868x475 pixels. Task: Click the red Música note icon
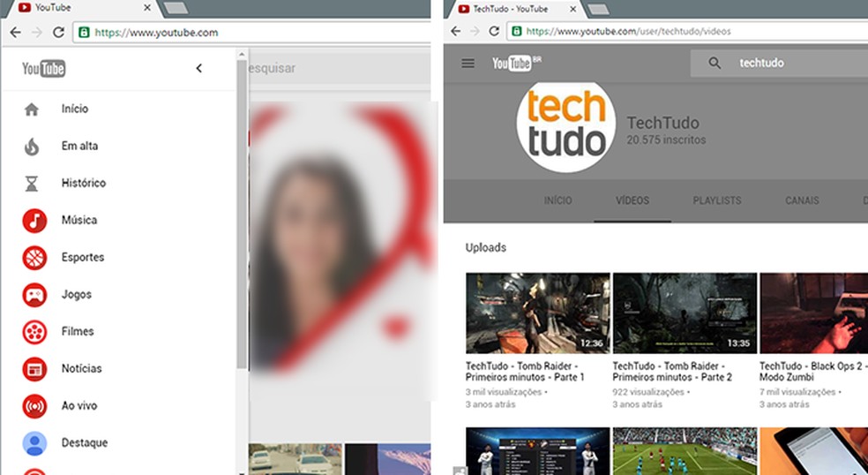click(x=34, y=220)
